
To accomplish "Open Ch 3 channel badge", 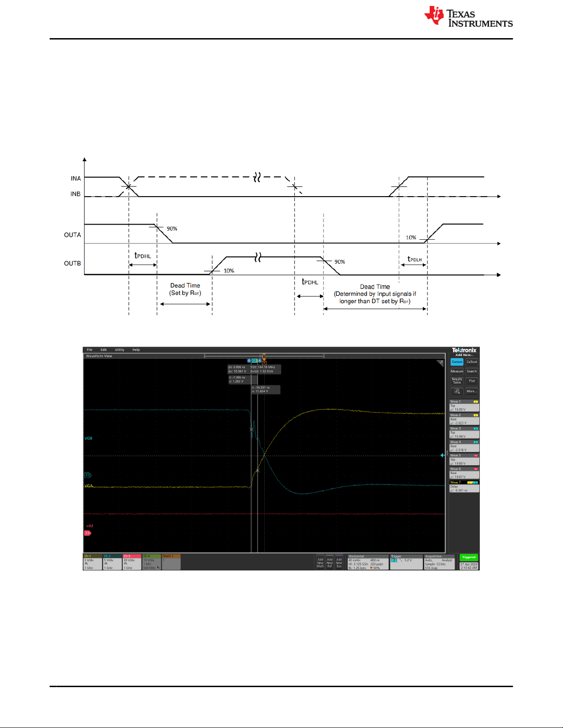I will [x=132, y=562].
